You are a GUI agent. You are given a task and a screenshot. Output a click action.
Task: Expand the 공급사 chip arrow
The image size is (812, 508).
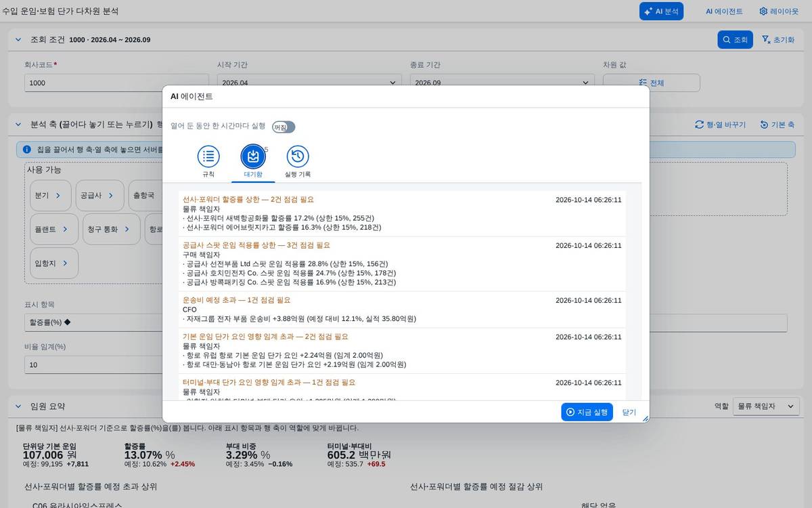[x=112, y=195]
